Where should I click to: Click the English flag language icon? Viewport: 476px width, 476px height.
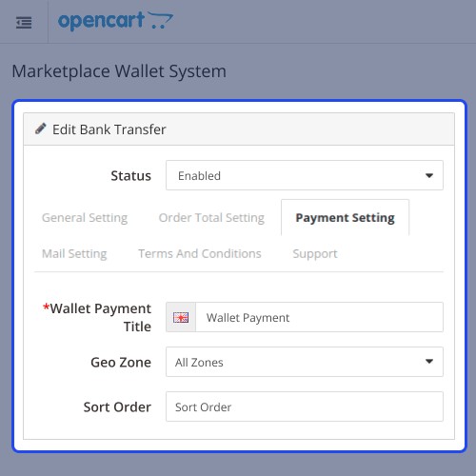click(181, 317)
